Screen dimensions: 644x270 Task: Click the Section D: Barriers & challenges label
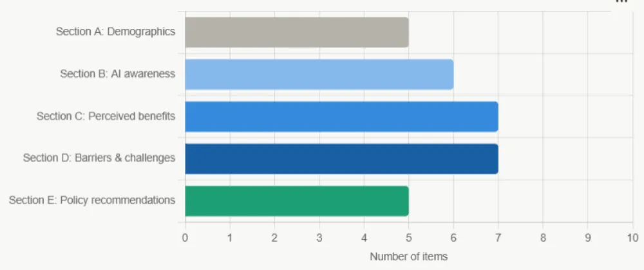(99, 157)
